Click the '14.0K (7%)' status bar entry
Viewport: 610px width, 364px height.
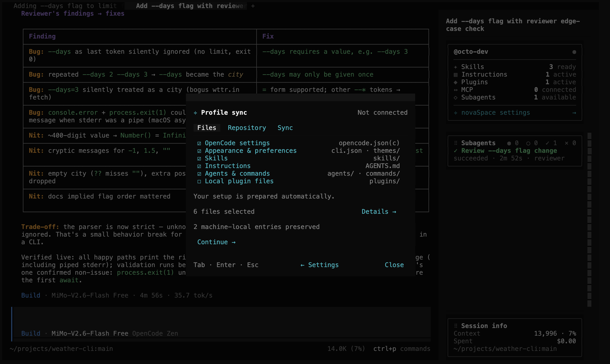[x=346, y=349]
